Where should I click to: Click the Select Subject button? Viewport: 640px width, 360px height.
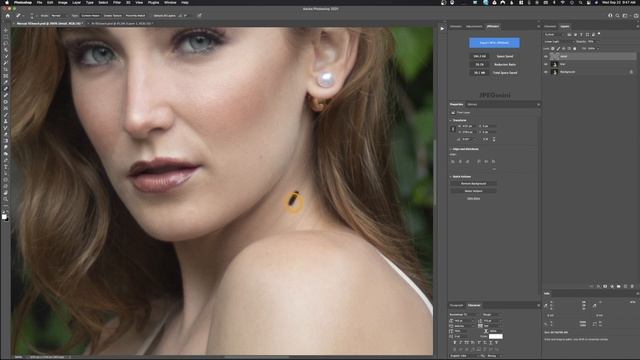pos(473,191)
